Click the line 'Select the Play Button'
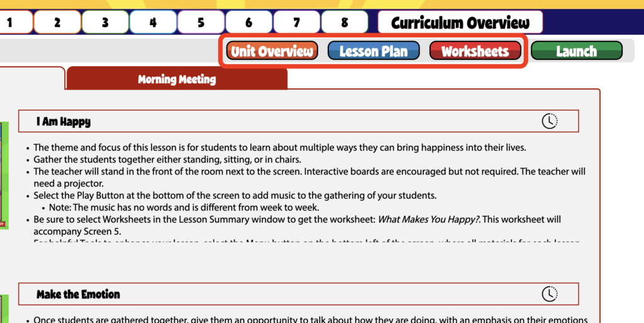 [235, 196]
